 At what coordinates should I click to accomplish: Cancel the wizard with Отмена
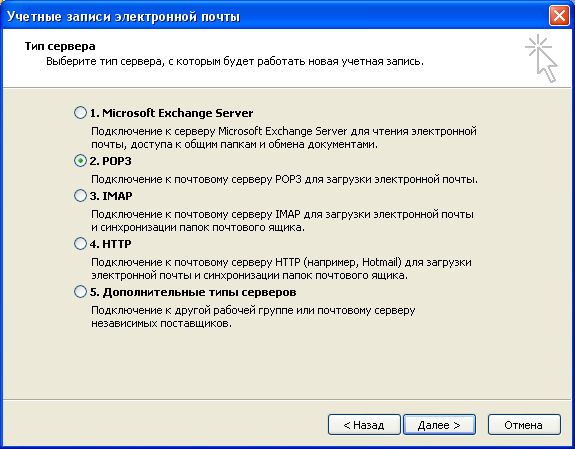[524, 425]
